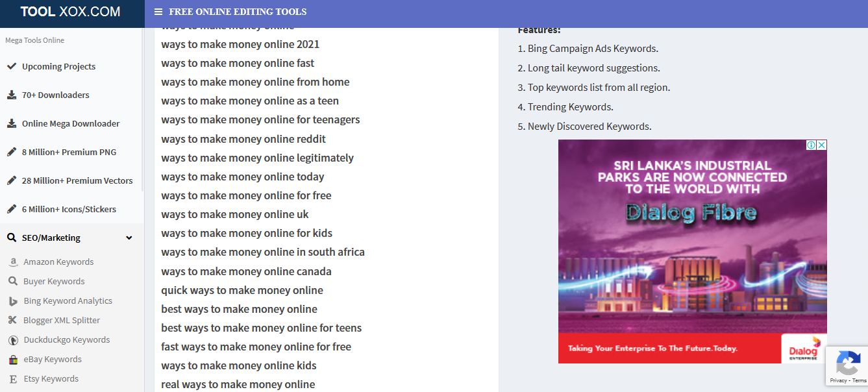Image resolution: width=868 pixels, height=392 pixels.
Task: Click 'ways to make money online fast'
Action: [238, 63]
